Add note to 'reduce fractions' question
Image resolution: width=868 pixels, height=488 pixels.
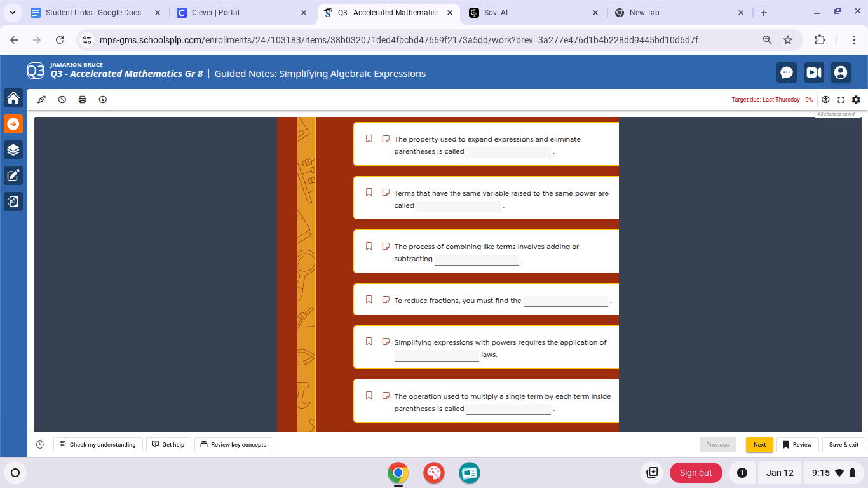click(x=385, y=299)
